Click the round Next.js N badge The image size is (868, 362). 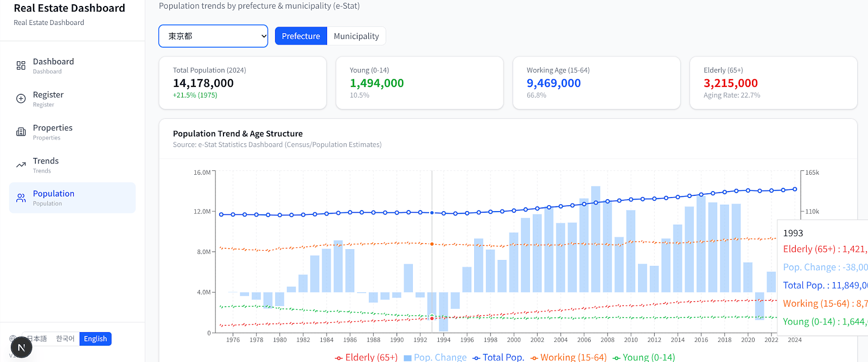tap(21, 347)
